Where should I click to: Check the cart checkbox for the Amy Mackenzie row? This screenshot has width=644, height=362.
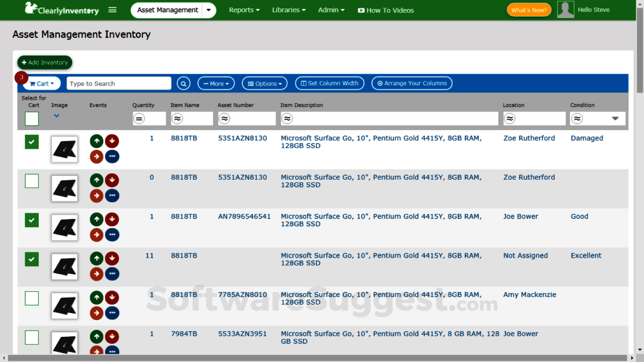[x=32, y=298]
